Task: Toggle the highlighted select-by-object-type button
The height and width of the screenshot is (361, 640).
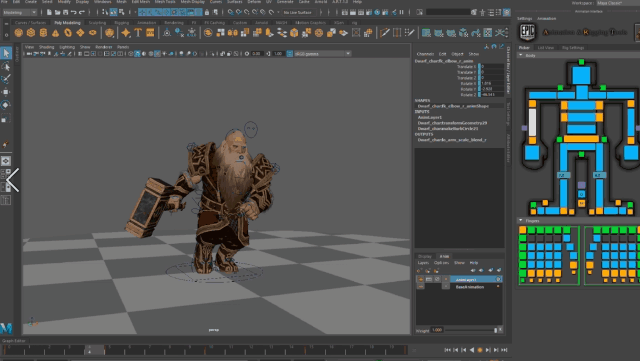Action: 113,12
